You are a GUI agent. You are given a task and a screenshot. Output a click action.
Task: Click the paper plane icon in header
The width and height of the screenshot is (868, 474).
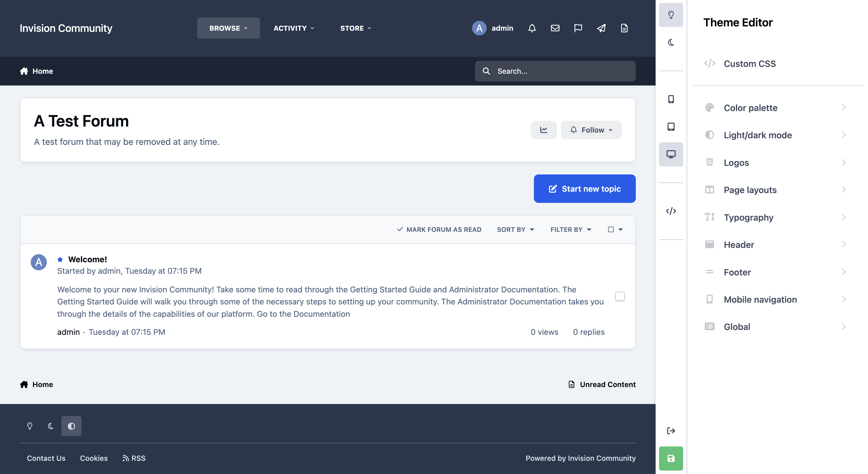601,28
